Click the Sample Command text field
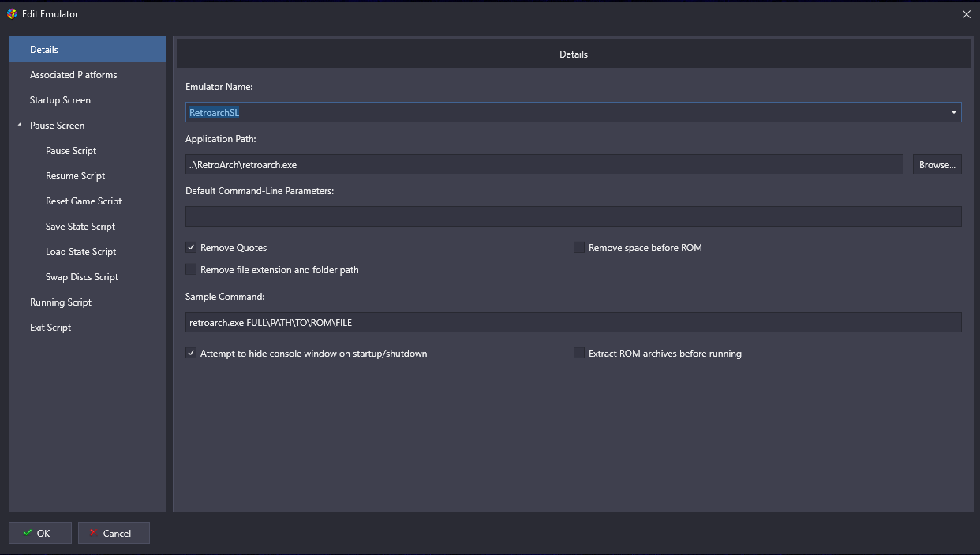The image size is (980, 555). click(574, 322)
